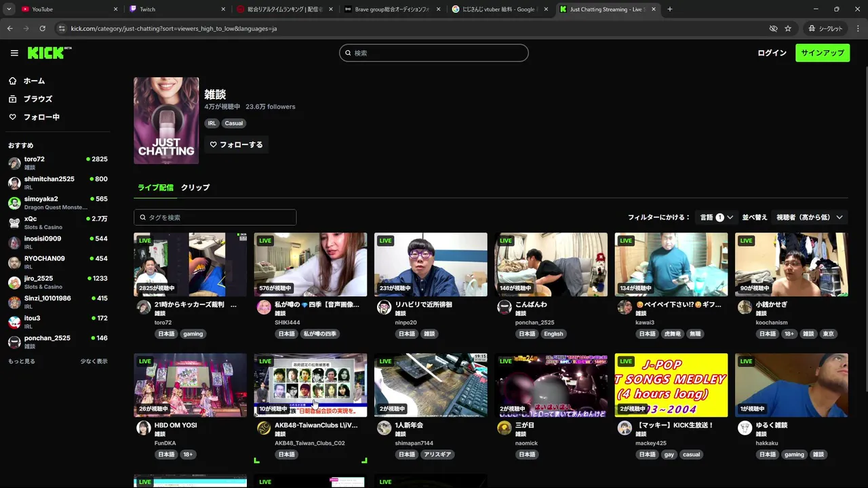This screenshot has width=868, height=488.
Task: Open ホーム link in sidebar
Action: tap(34, 81)
